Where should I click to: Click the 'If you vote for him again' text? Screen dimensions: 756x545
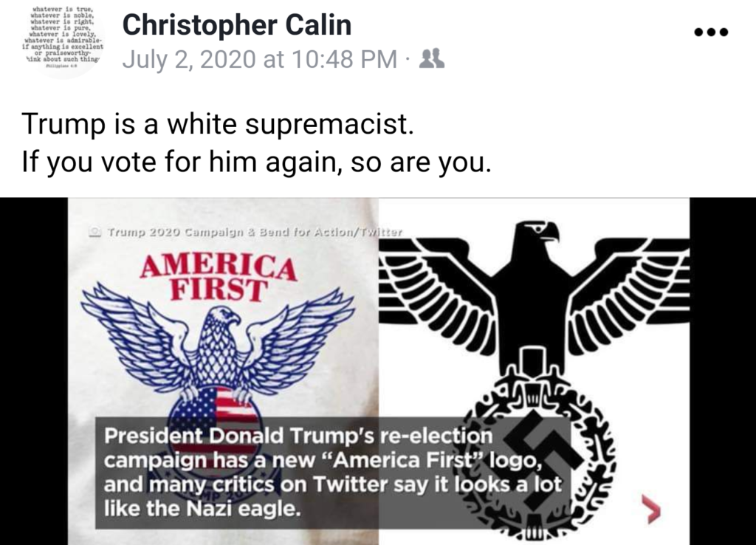pyautogui.click(x=256, y=162)
